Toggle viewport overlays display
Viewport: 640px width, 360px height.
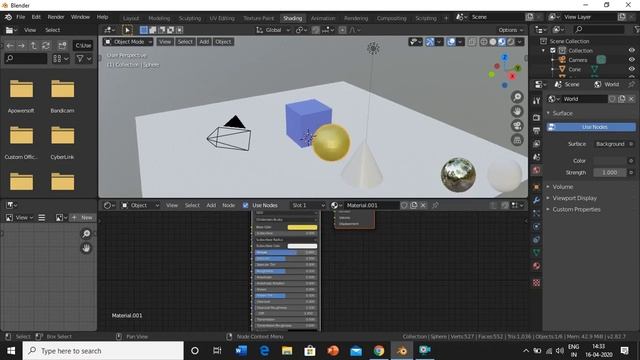(x=451, y=42)
